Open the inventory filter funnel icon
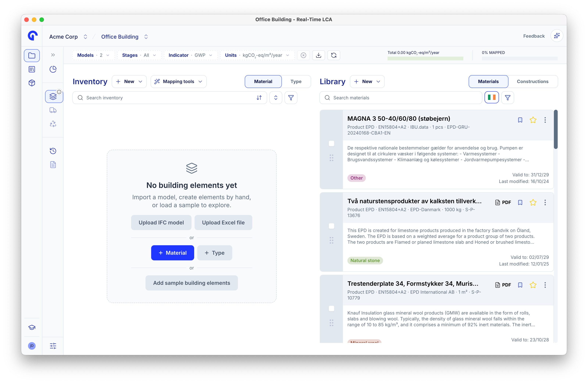 [291, 98]
